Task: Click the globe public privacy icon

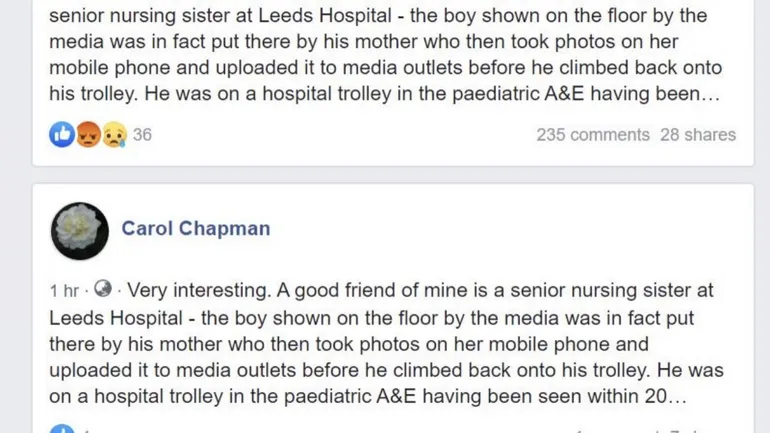Action: click(102, 291)
